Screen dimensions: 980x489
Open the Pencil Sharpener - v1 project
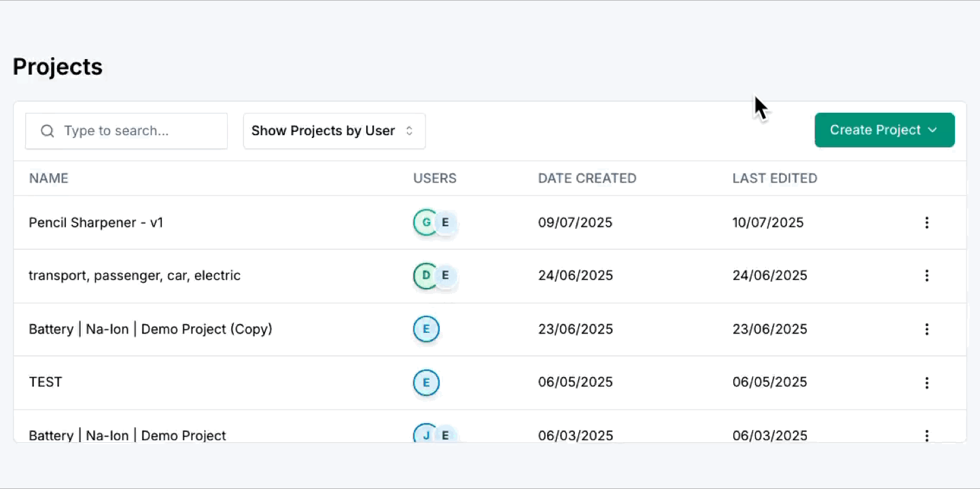point(96,223)
